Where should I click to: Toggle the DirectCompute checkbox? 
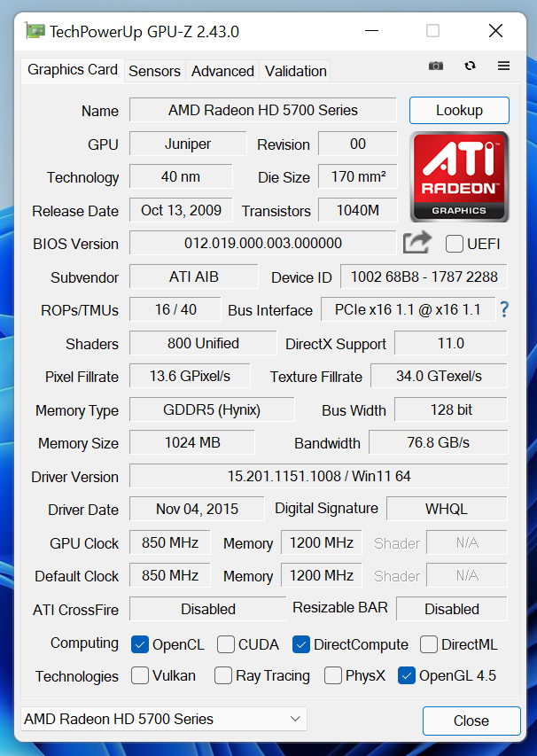tap(300, 644)
